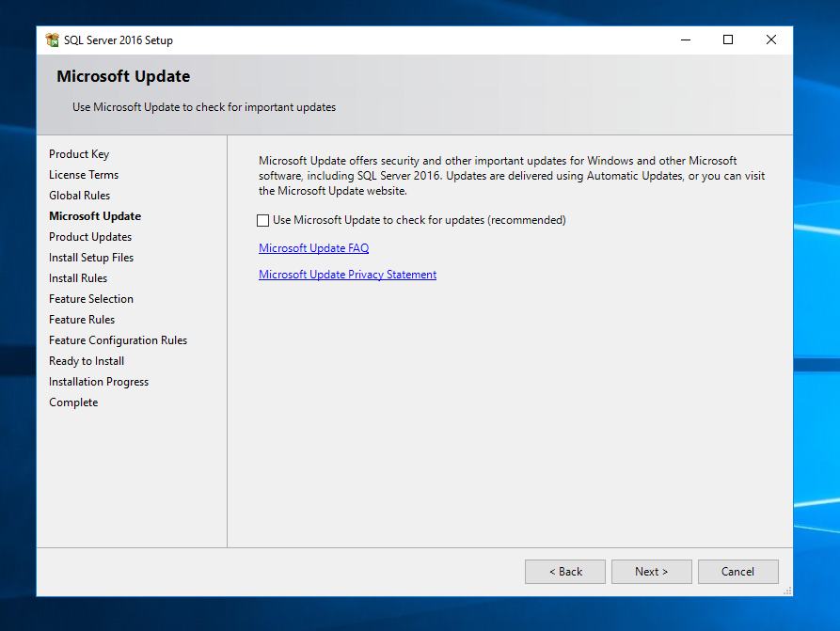The height and width of the screenshot is (631, 840).
Task: Enable Use Microsoft Update checkbox
Action: [x=262, y=220]
